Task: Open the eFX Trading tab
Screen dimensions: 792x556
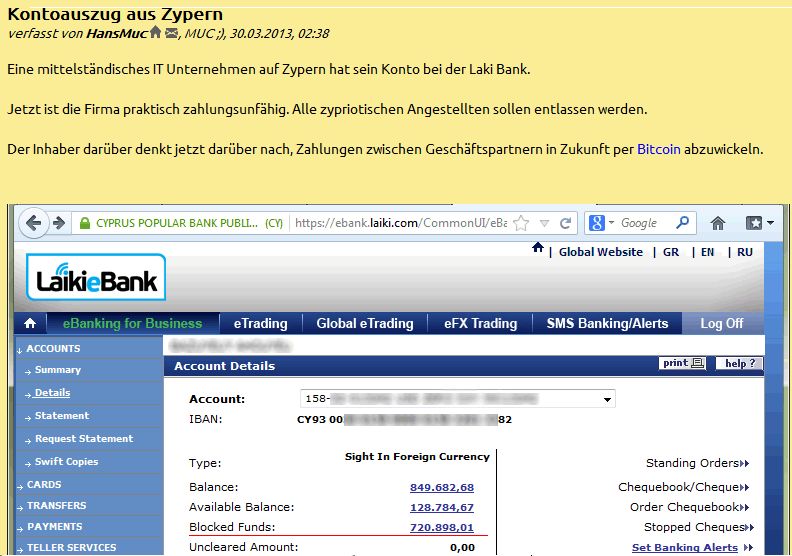Action: tap(480, 323)
